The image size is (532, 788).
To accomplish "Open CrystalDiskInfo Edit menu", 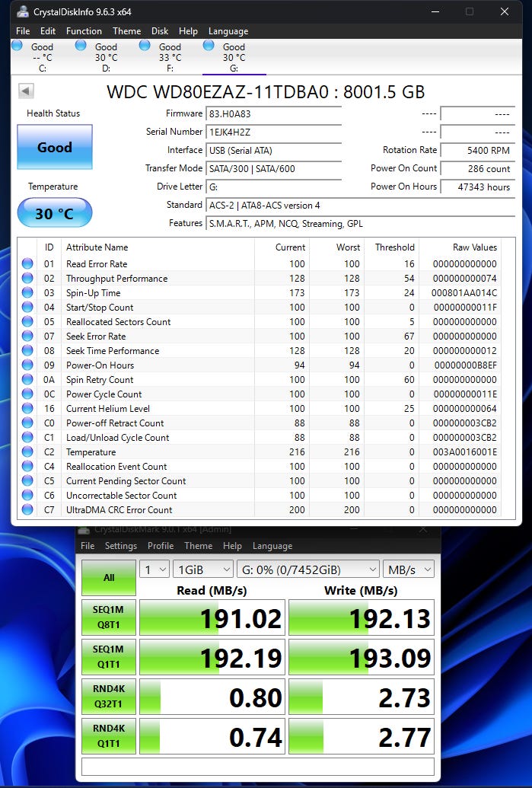I will point(48,31).
